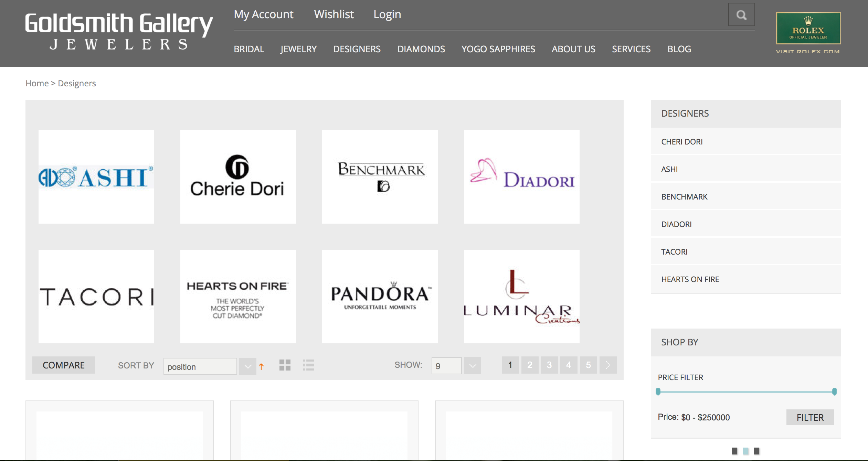
Task: Toggle ascending sort arrow
Action: coord(261,366)
